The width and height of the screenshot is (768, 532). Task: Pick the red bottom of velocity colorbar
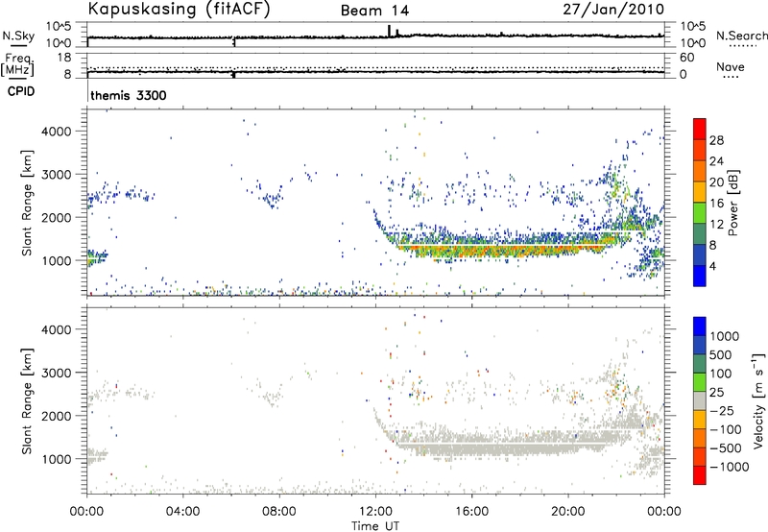700,475
